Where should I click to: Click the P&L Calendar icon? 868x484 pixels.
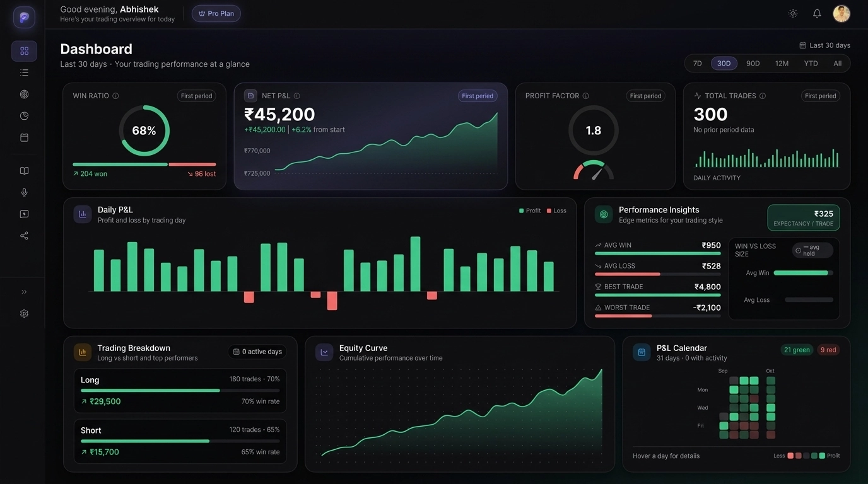point(642,352)
